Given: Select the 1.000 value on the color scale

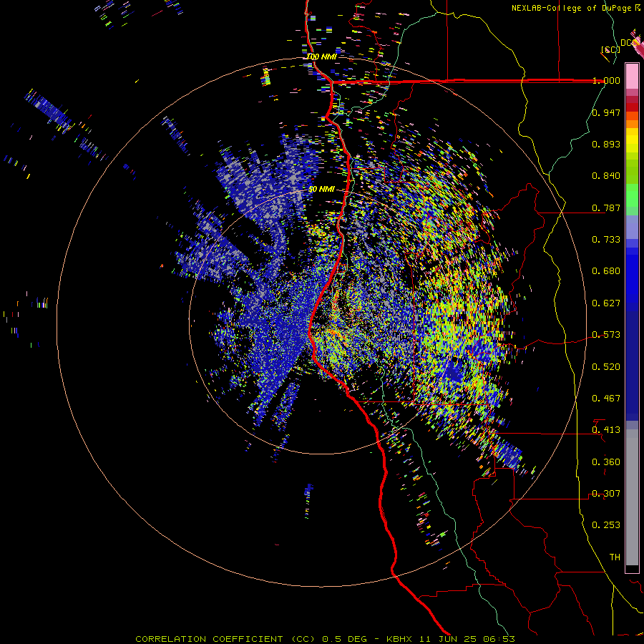Looking at the screenshot, I should click(606, 80).
